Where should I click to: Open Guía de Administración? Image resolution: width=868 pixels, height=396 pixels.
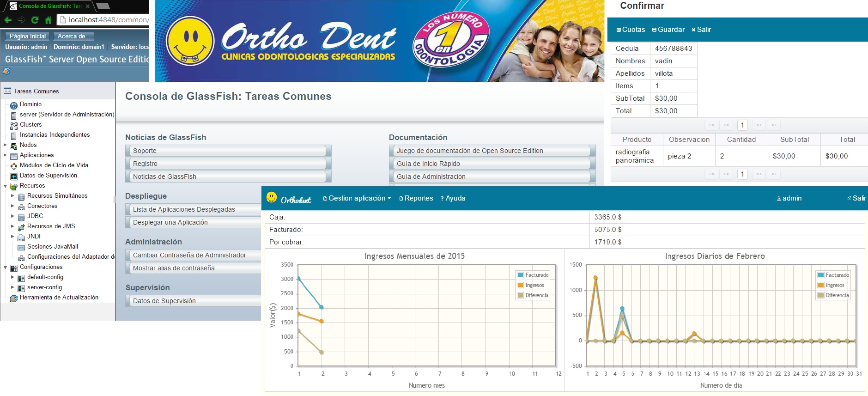click(x=492, y=177)
